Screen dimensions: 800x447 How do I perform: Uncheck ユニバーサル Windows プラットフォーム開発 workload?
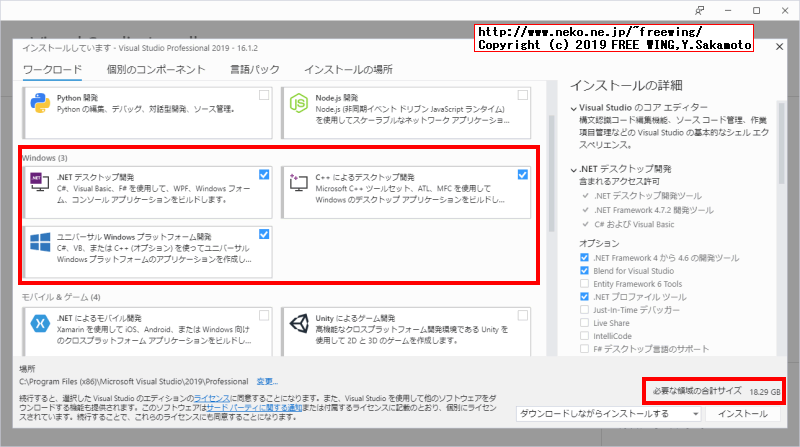[264, 234]
